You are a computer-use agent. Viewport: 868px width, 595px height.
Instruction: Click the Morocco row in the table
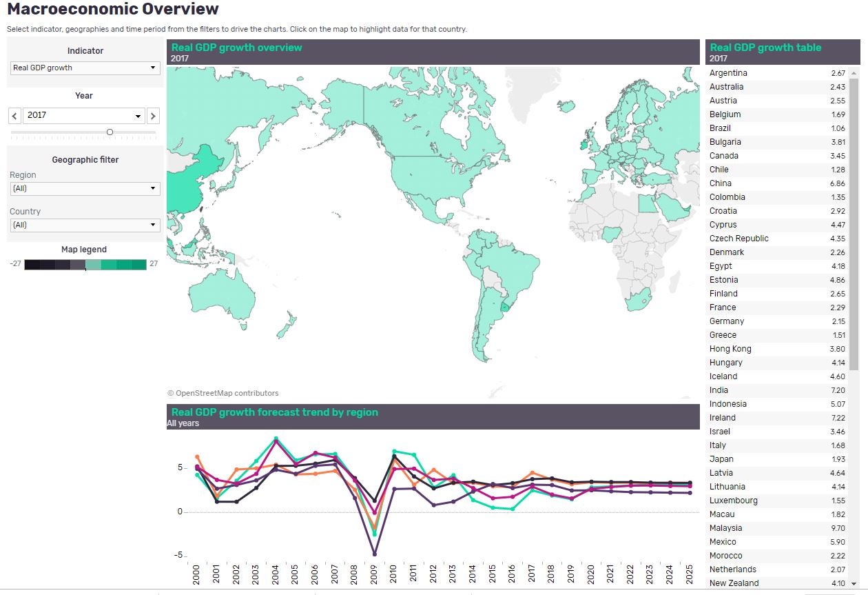[x=777, y=556]
